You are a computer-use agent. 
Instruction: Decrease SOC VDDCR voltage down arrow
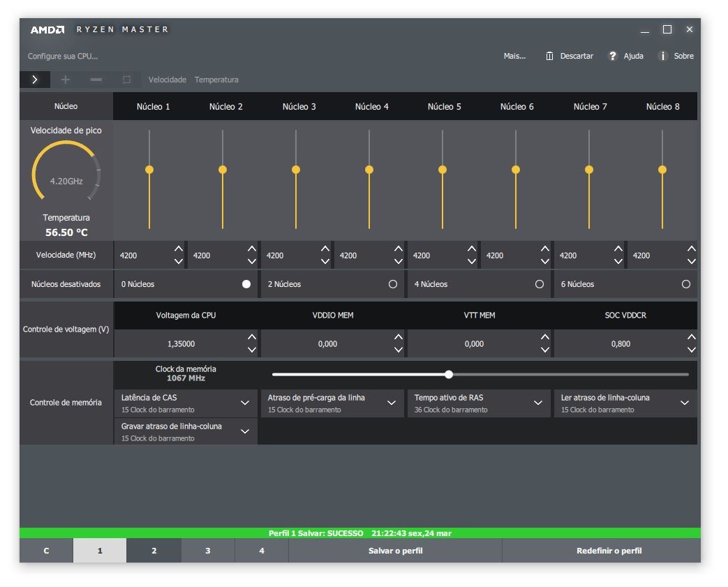[692, 350]
